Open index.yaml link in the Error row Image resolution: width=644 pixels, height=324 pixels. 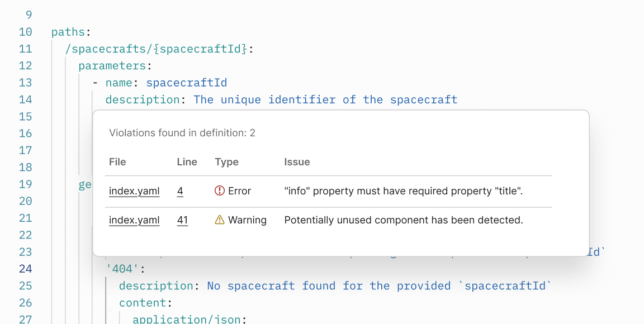tap(134, 191)
